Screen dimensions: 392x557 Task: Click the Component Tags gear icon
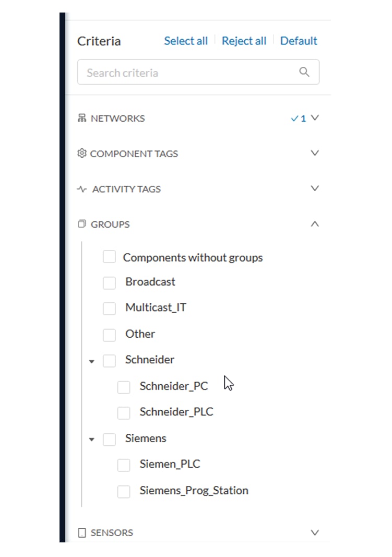[x=82, y=153]
